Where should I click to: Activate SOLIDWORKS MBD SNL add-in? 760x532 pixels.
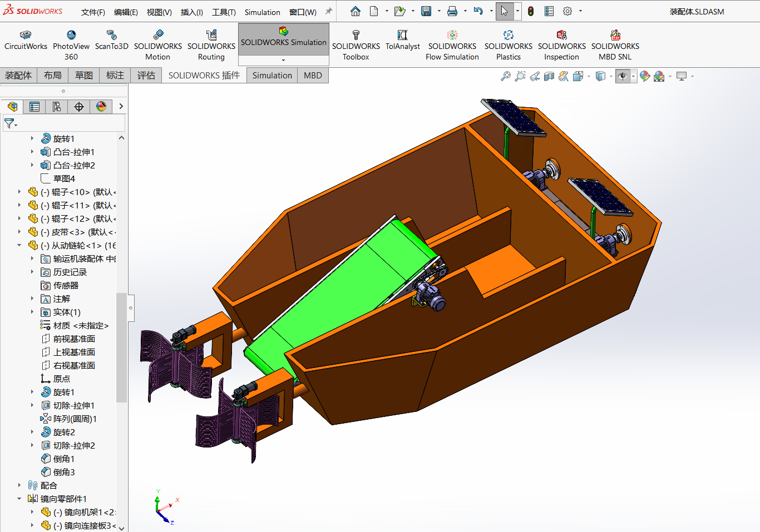coord(615,46)
